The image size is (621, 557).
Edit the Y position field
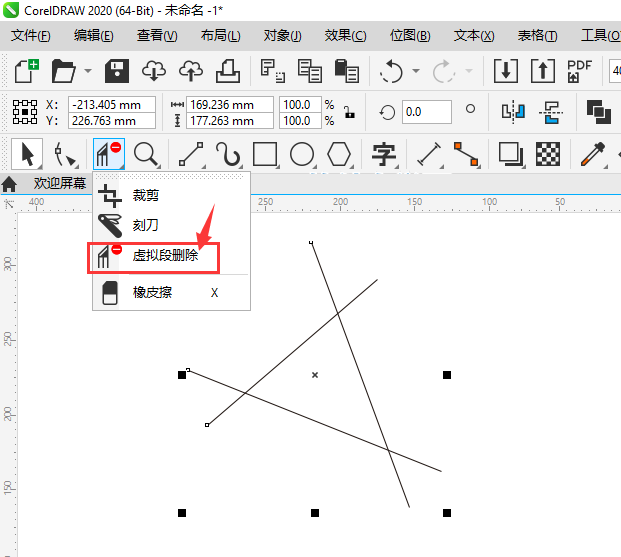click(x=112, y=120)
